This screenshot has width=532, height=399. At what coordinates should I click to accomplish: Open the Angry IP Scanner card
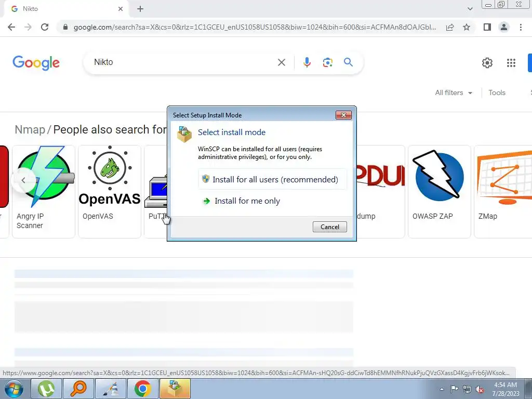44,192
